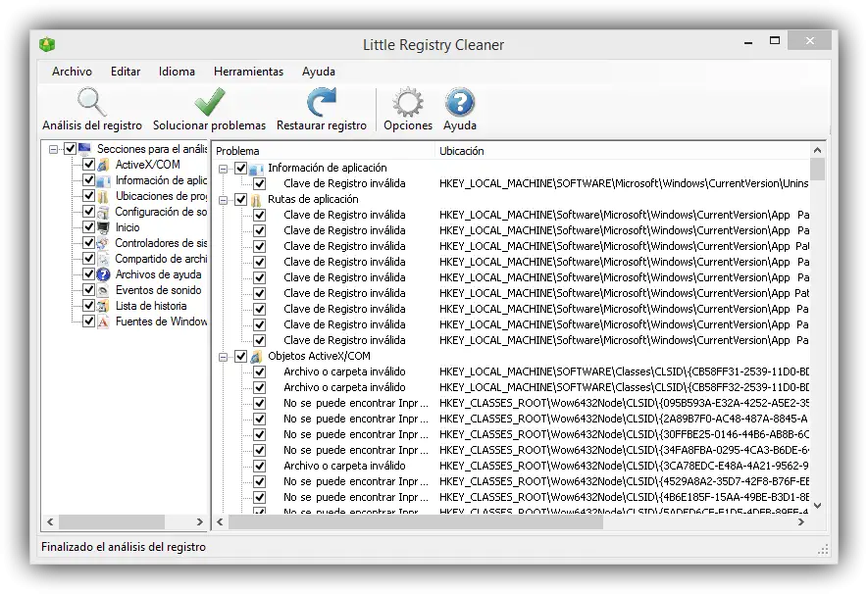Screen dimensions: 868x594
Task: Click the results scroll up arrow
Action: pyautogui.click(x=818, y=150)
